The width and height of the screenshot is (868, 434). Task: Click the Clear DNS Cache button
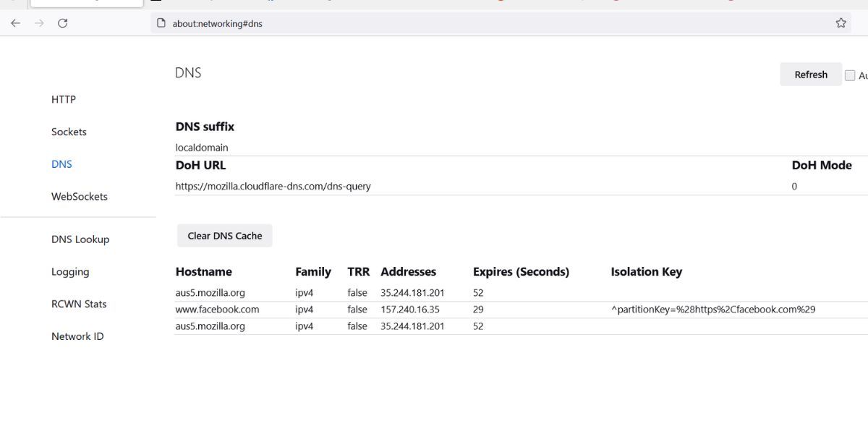pyautogui.click(x=224, y=235)
